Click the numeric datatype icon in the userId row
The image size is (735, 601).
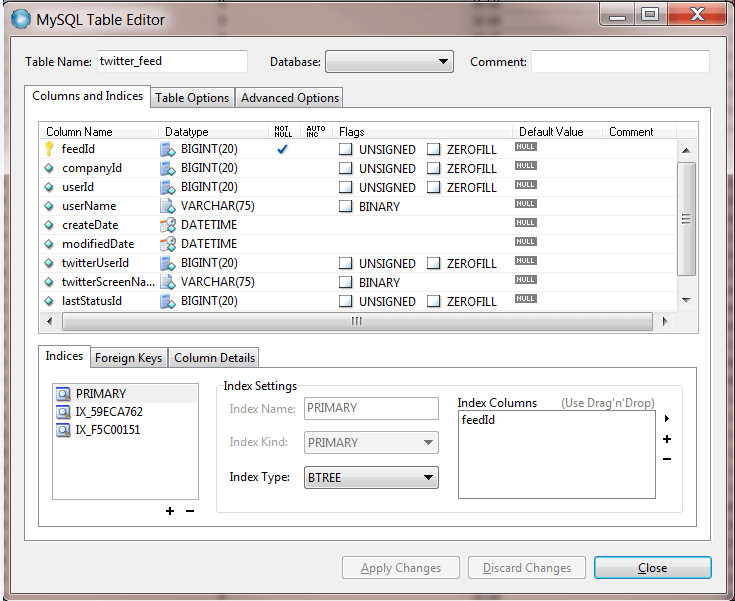(167, 188)
